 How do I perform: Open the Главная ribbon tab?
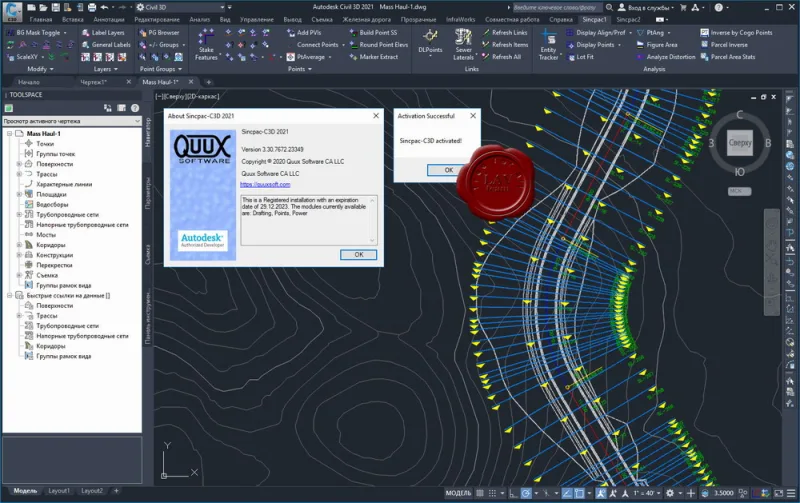point(41,19)
